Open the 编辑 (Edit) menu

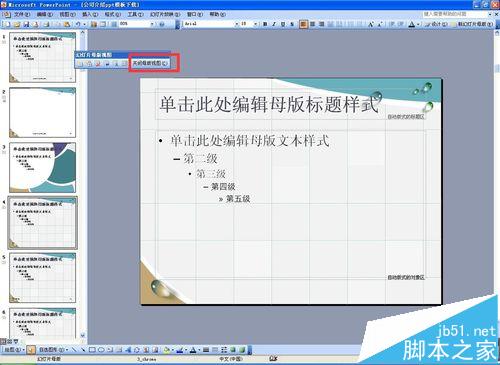coord(45,14)
